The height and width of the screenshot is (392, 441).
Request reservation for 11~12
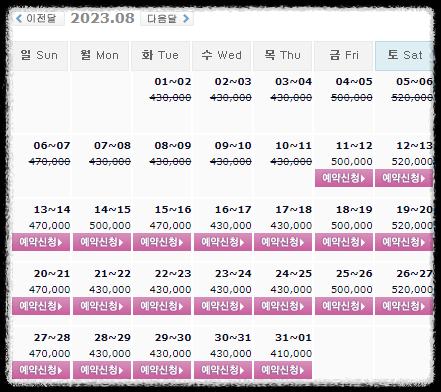[344, 178]
